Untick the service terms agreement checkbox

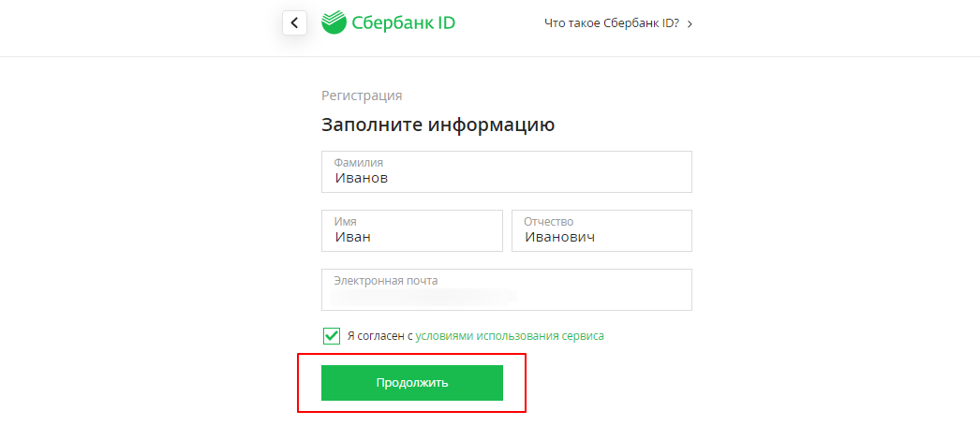[332, 336]
